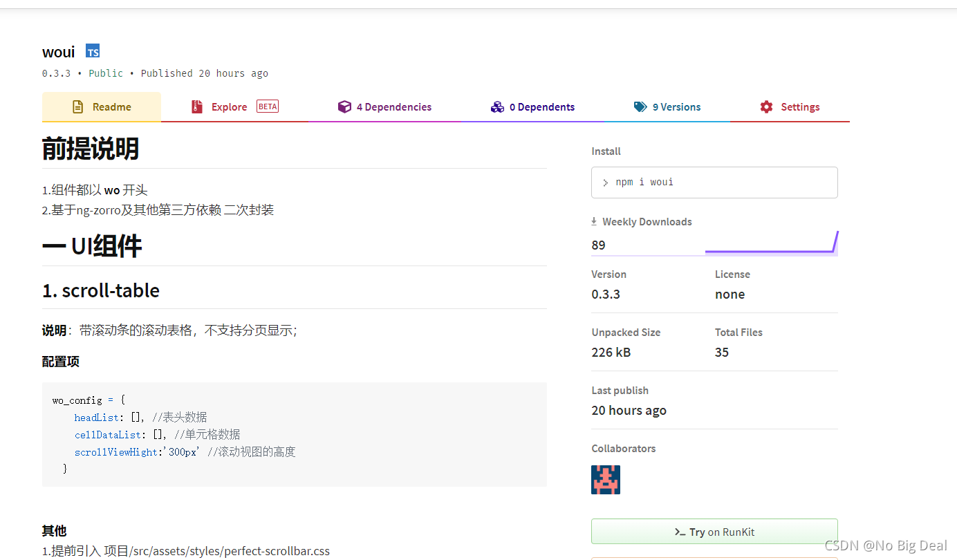Click the BETA badge on Explore
The image size is (957, 560).
(x=268, y=106)
